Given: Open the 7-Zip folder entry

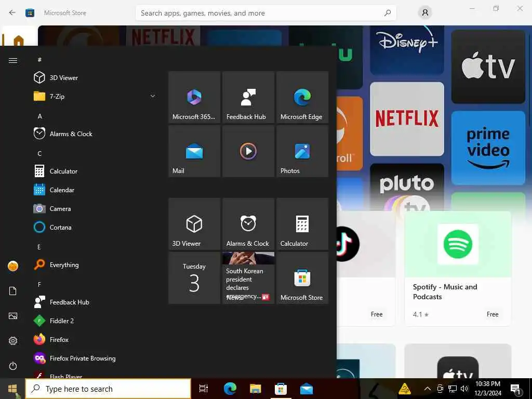Looking at the screenshot, I should (95, 96).
